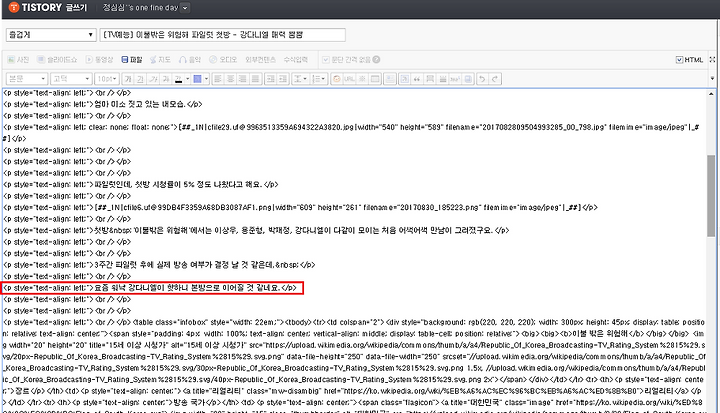Image resolution: width=720 pixels, height=413 pixels.
Task: Open help icon next to 문단 간격 없음
Action: 376,60
